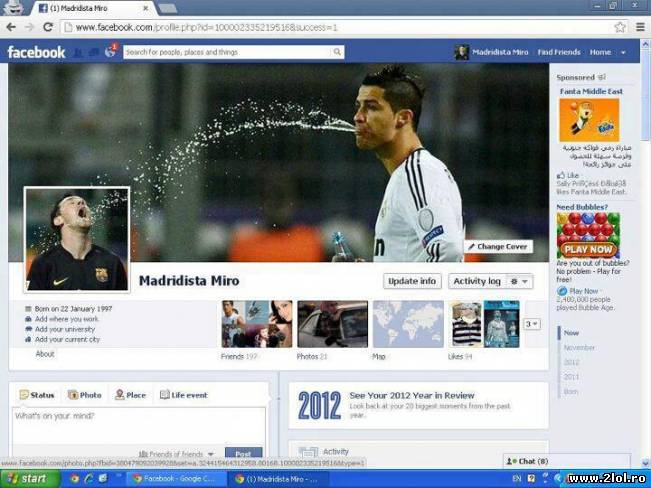The image size is (651, 488).
Task: Reload the page with refresh icon
Action: click(48, 27)
